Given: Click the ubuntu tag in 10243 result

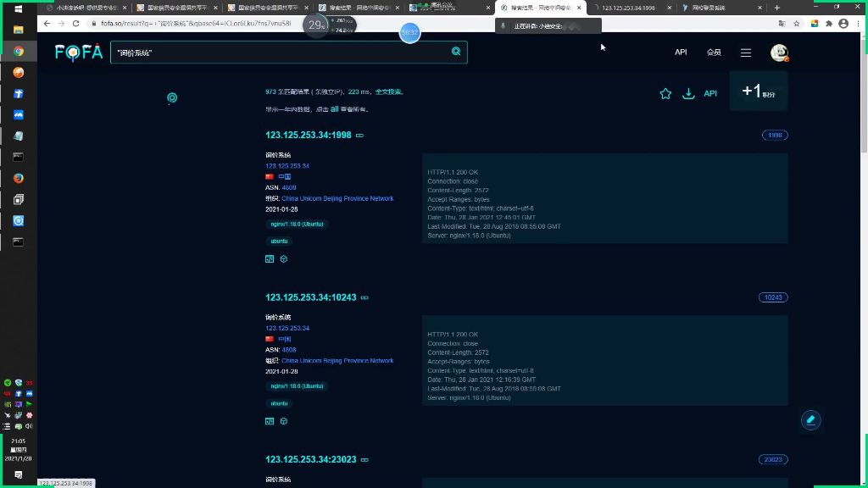Looking at the screenshot, I should 279,403.
